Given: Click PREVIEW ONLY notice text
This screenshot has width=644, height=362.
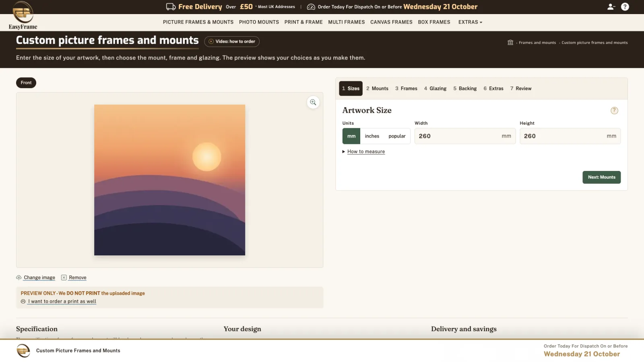Looking at the screenshot, I should pyautogui.click(x=83, y=293).
